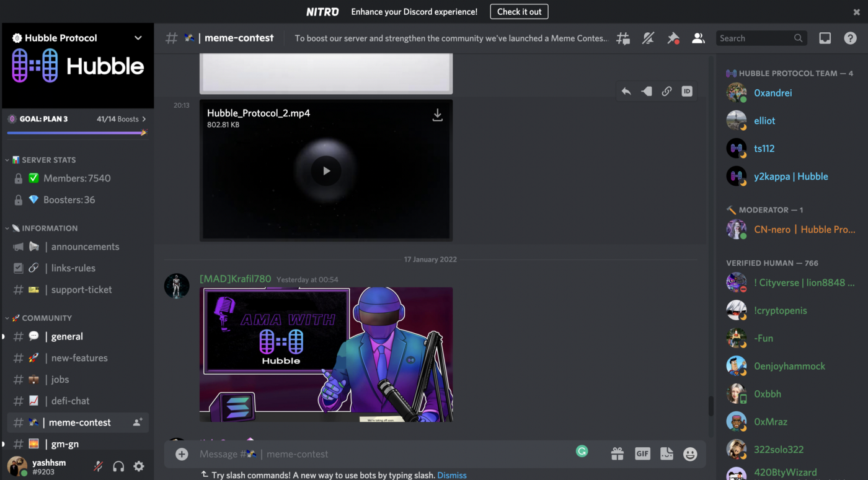Click 0xMraz member avatar
Image resolution: width=868 pixels, height=480 pixels.
pos(737,422)
